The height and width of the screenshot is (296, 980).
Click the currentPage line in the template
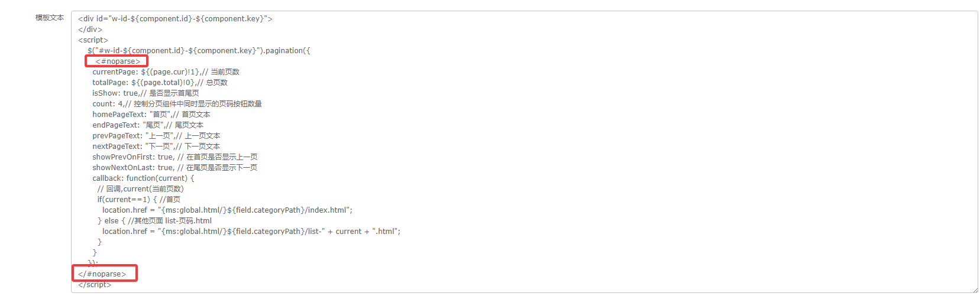pos(166,72)
